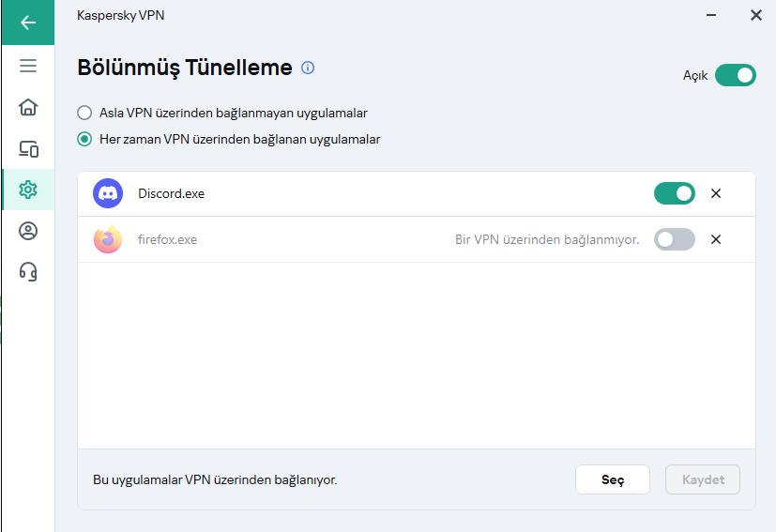776x532 pixels.
Task: Minimize the Kaspersky VPN window
Action: (x=711, y=15)
